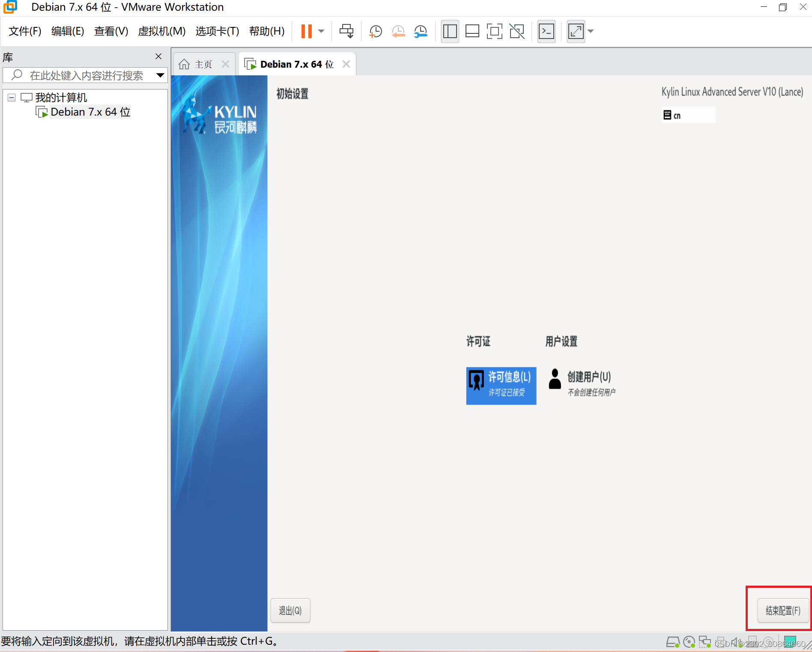812x652 pixels.
Task: Pause the virtual machine with the orange pause icon
Action: tap(306, 31)
